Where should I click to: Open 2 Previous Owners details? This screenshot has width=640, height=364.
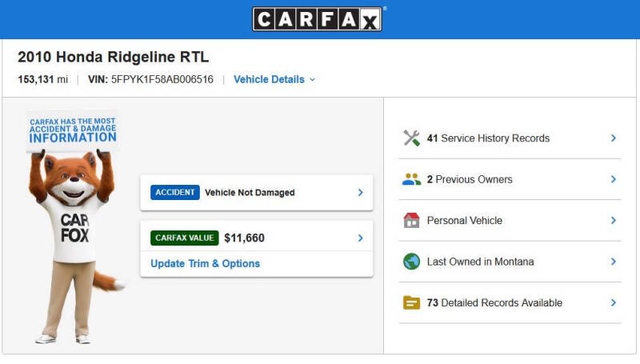(510, 179)
